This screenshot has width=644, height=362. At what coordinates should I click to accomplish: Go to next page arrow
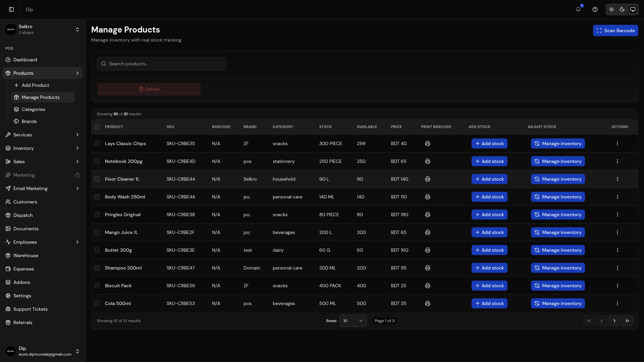(x=614, y=321)
